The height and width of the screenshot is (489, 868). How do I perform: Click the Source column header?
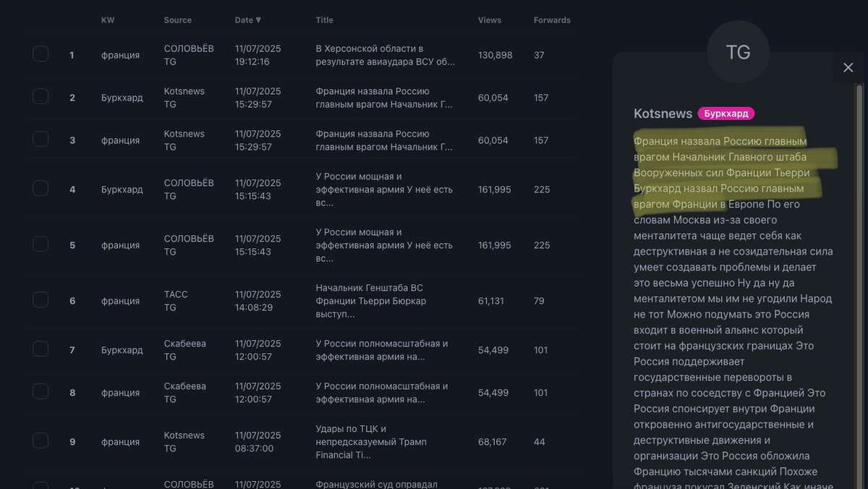point(178,20)
